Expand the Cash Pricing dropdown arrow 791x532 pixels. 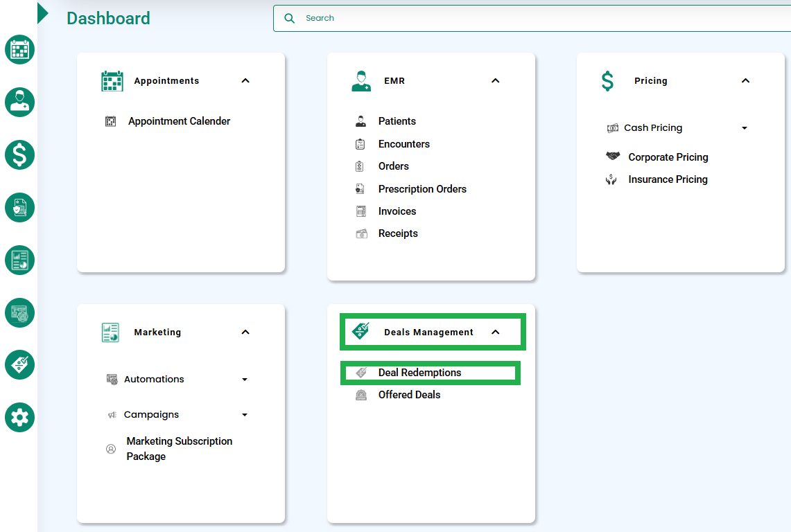745,128
